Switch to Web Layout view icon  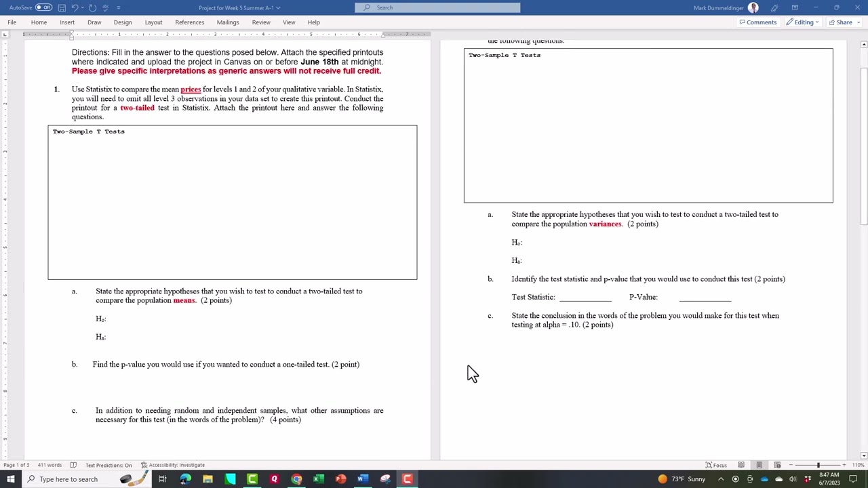click(x=777, y=465)
